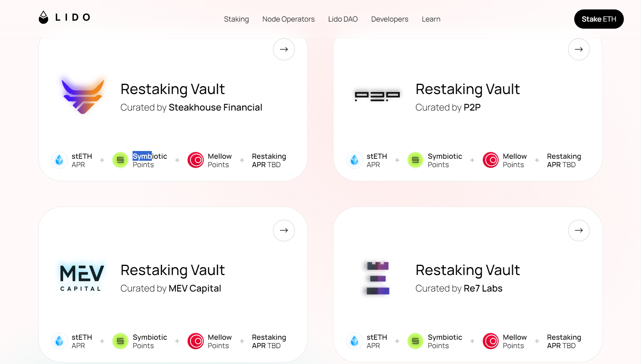Open the Developers menu item
Screen dimensions: 641x364
[x=390, y=19]
